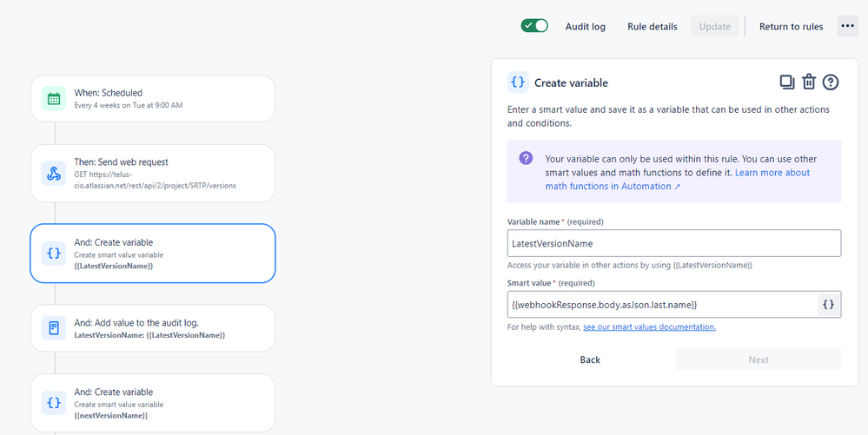Delete the Create variable component
The width and height of the screenshot is (868, 435).
[x=809, y=82]
